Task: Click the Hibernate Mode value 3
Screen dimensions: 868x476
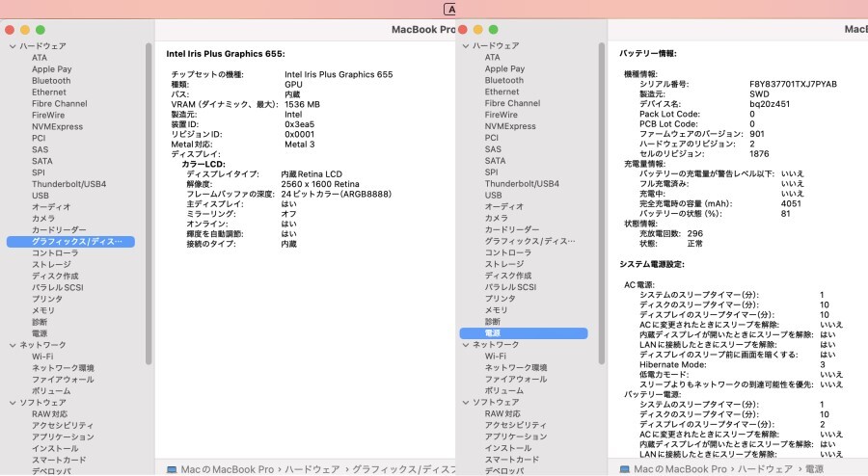Action: pos(823,365)
